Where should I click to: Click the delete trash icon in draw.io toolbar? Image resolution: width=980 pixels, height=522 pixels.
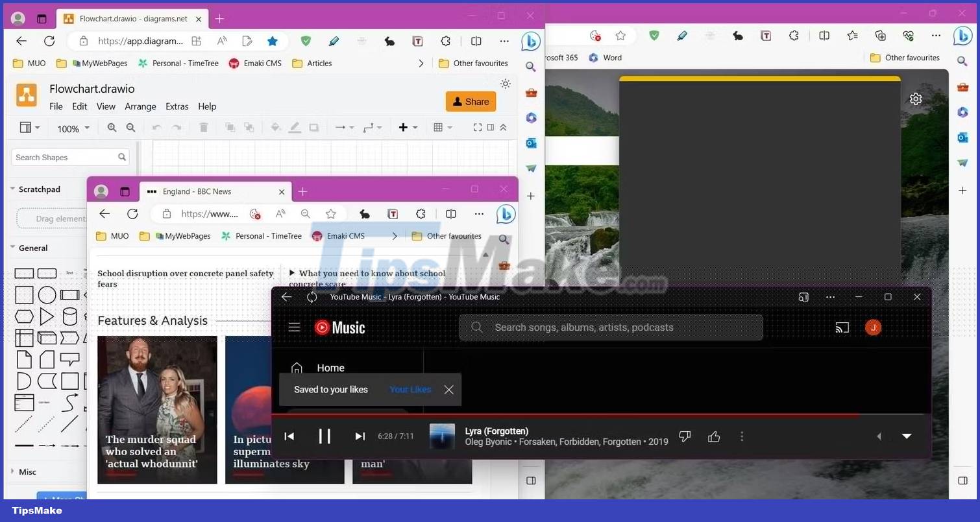tap(203, 128)
